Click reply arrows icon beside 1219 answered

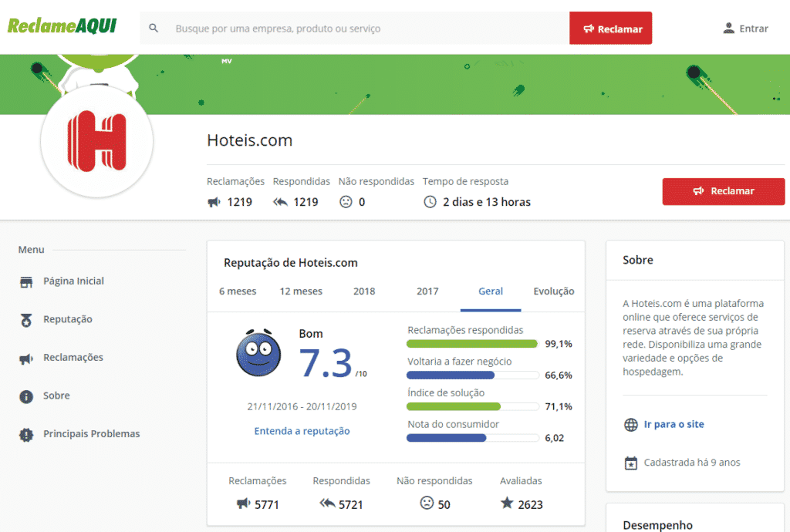[x=280, y=202]
